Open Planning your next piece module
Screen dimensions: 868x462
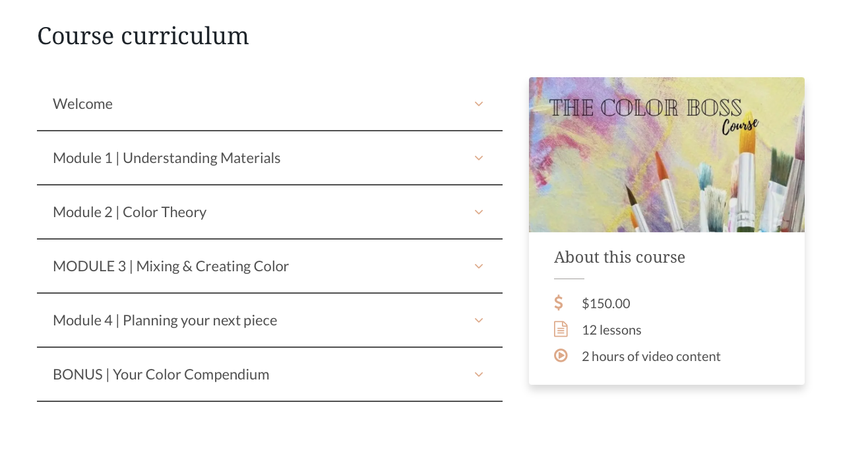(270, 320)
